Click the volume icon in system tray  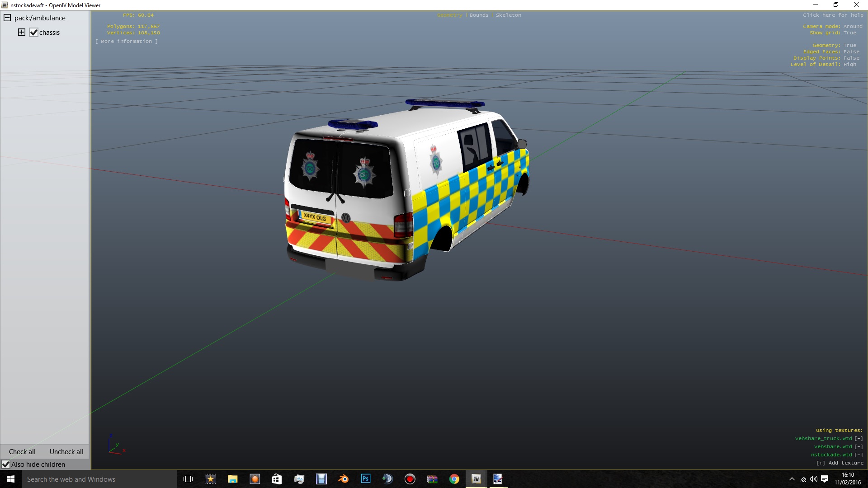pos(813,479)
